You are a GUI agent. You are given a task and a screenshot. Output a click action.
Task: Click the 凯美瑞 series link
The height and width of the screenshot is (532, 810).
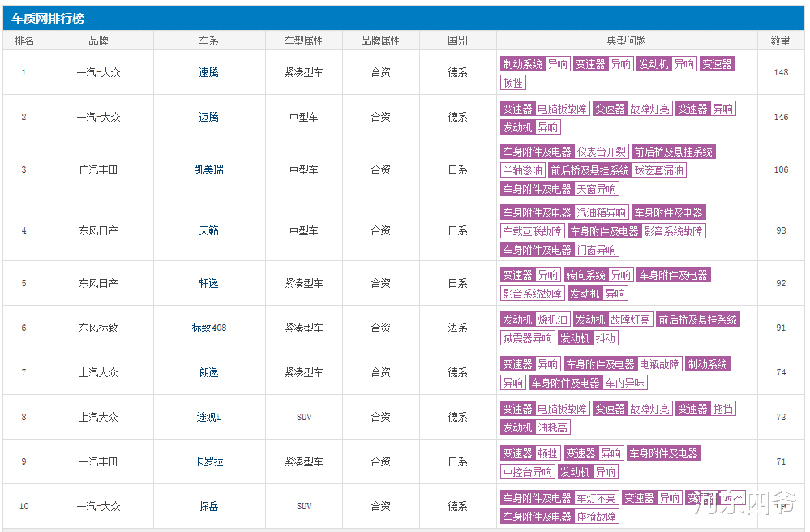tap(209, 169)
